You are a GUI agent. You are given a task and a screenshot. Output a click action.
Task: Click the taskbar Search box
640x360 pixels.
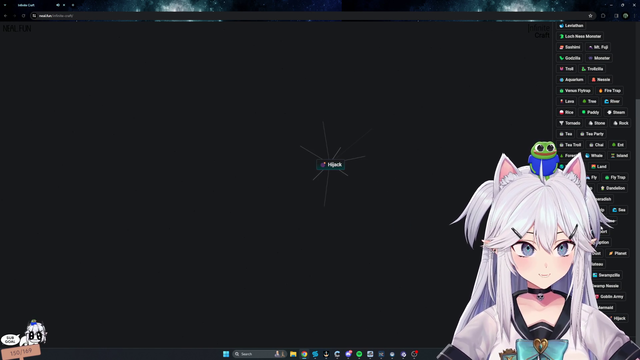[259, 354]
